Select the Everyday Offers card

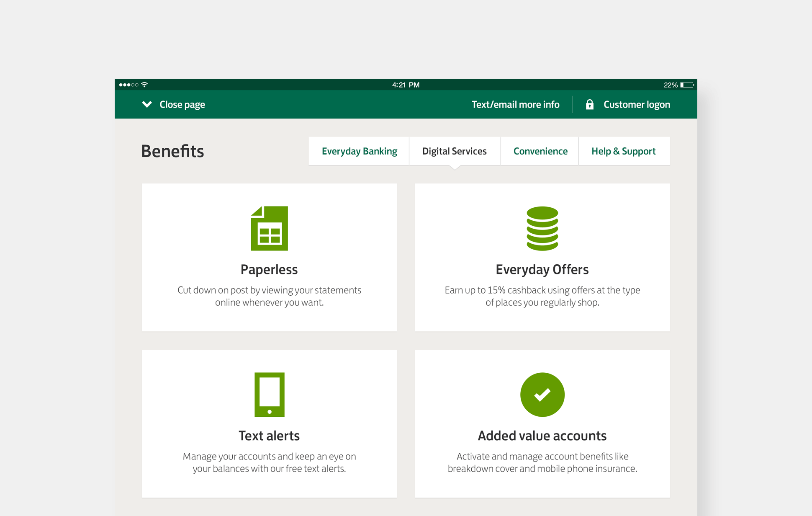pyautogui.click(x=542, y=257)
